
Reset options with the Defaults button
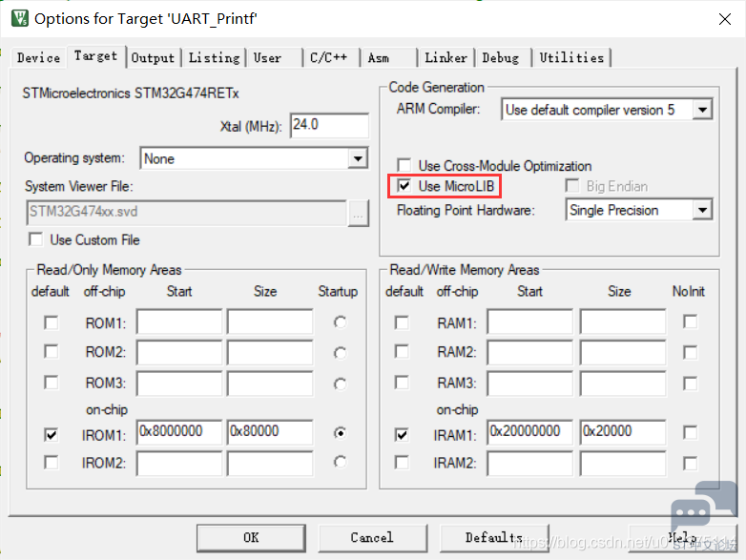pos(494,538)
